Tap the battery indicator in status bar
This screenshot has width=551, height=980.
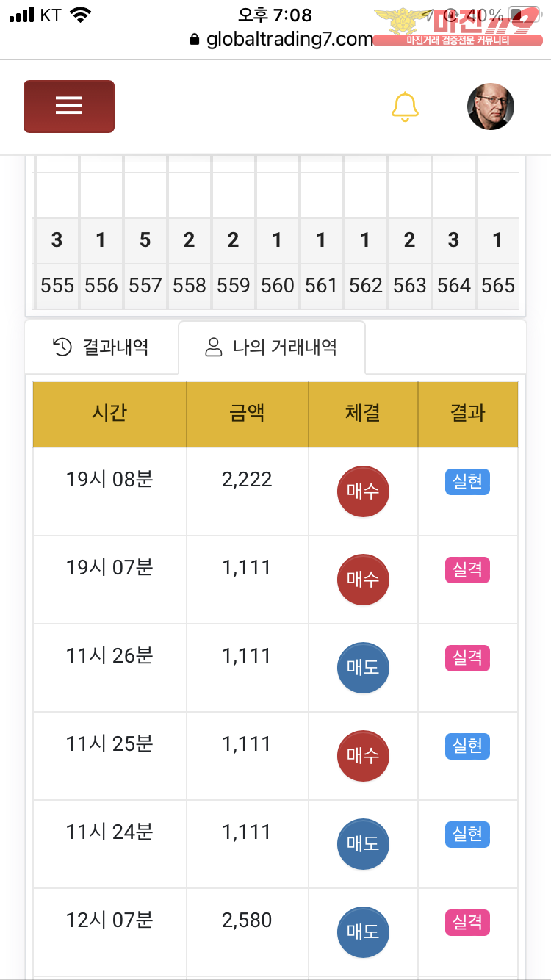[524, 15]
